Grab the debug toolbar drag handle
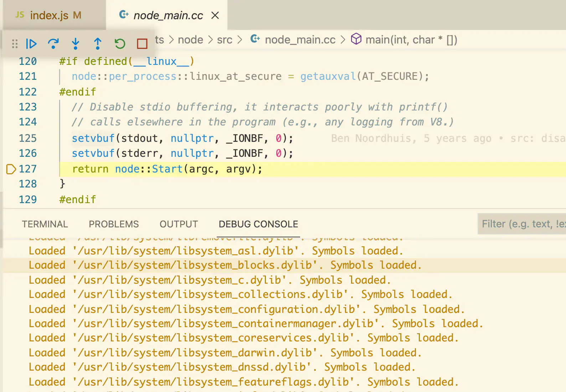The image size is (566, 392). coord(15,44)
